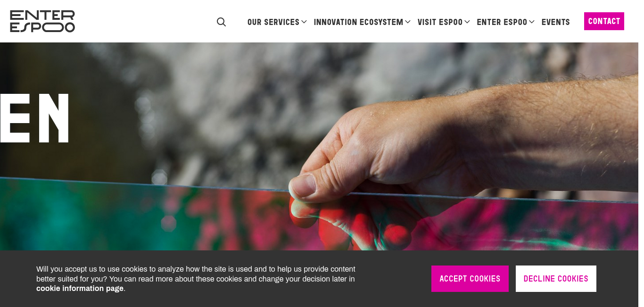Click the large white hero heading text
Screen dimensions: 644x307
35,118
